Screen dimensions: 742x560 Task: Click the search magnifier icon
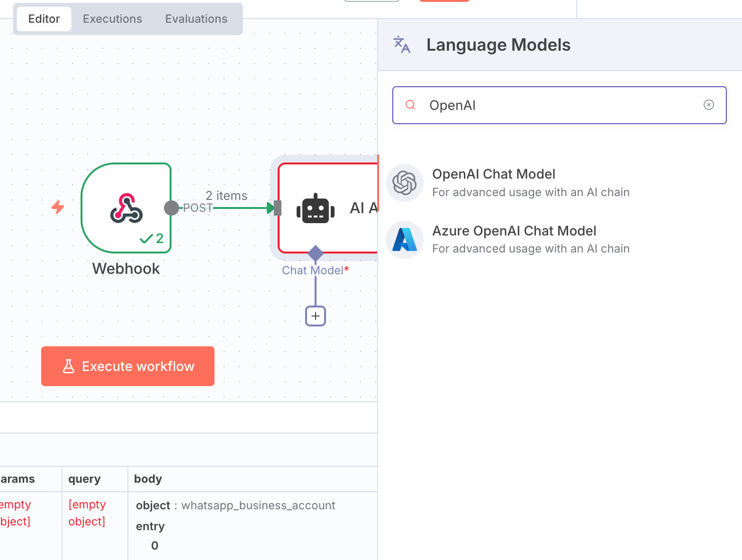tap(411, 105)
